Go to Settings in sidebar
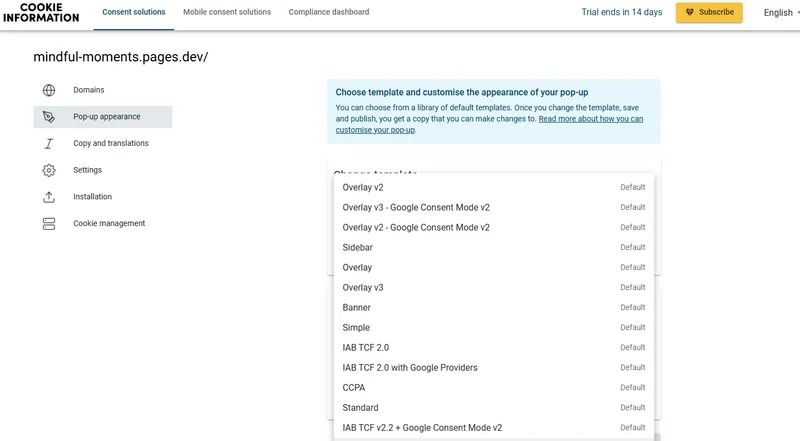 tap(103, 170)
